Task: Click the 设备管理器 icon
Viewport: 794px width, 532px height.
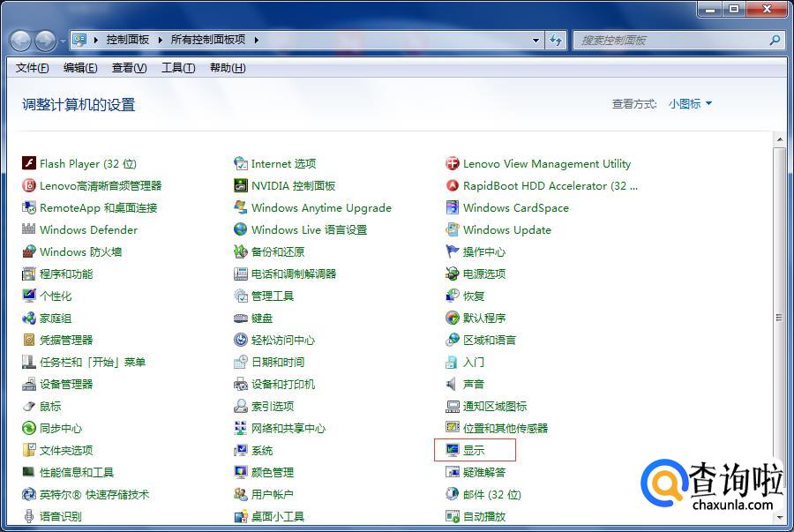Action: [x=29, y=384]
